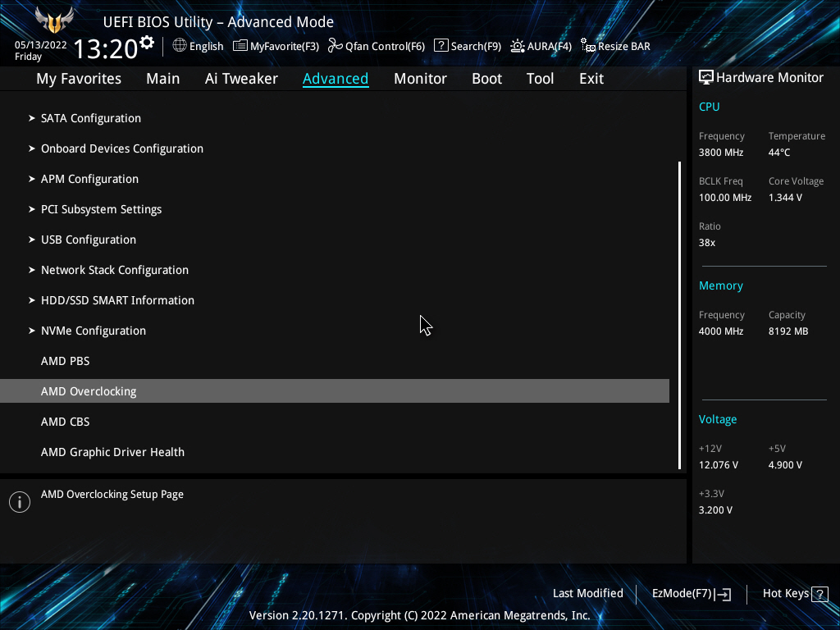The height and width of the screenshot is (630, 840).
Task: Click the vertical scrollbar in settings list
Action: [679, 315]
